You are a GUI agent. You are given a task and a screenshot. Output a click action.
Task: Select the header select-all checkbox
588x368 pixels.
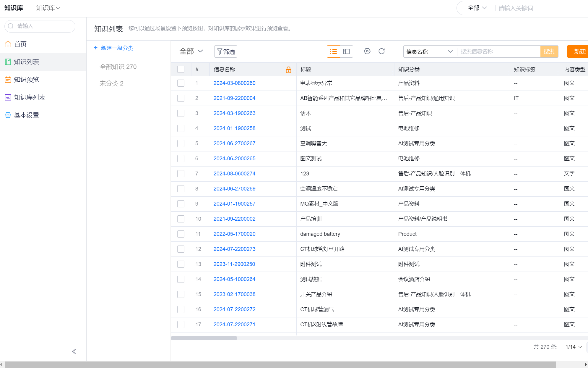[x=181, y=69]
